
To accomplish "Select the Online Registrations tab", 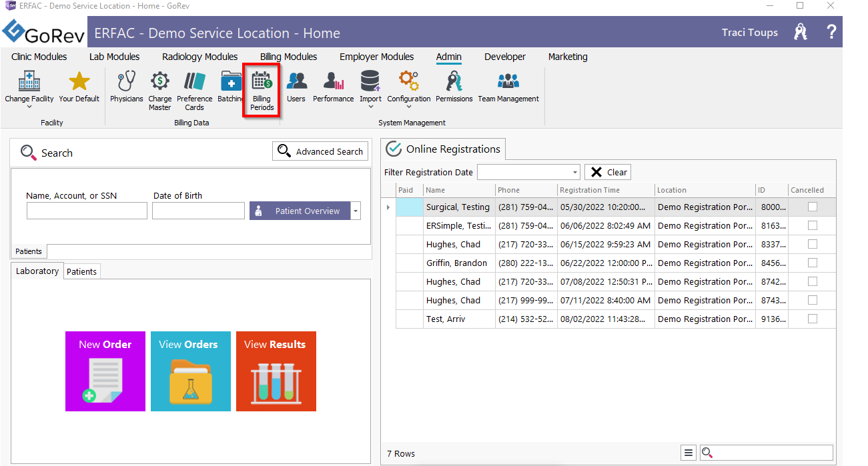I will click(x=443, y=149).
